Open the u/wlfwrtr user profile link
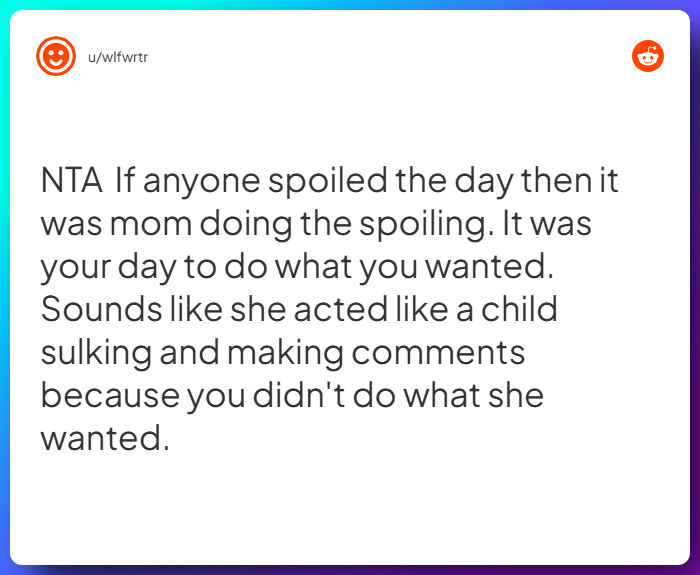Viewport: 700px width, 575px height. [x=118, y=58]
